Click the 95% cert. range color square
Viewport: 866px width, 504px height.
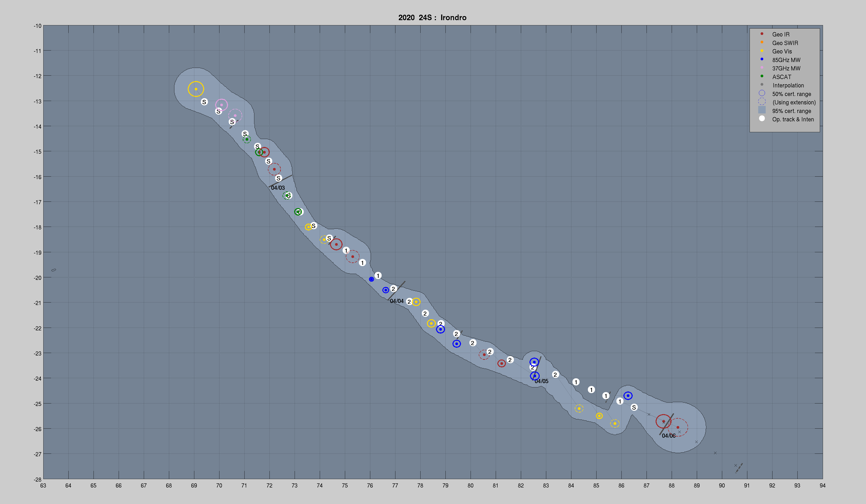[762, 110]
